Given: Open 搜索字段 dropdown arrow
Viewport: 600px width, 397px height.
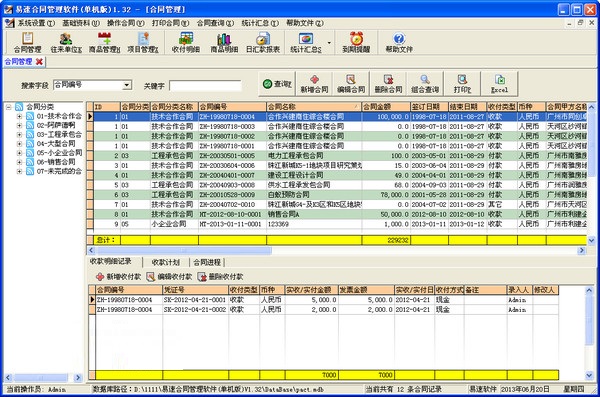Looking at the screenshot, I should 127,85.
